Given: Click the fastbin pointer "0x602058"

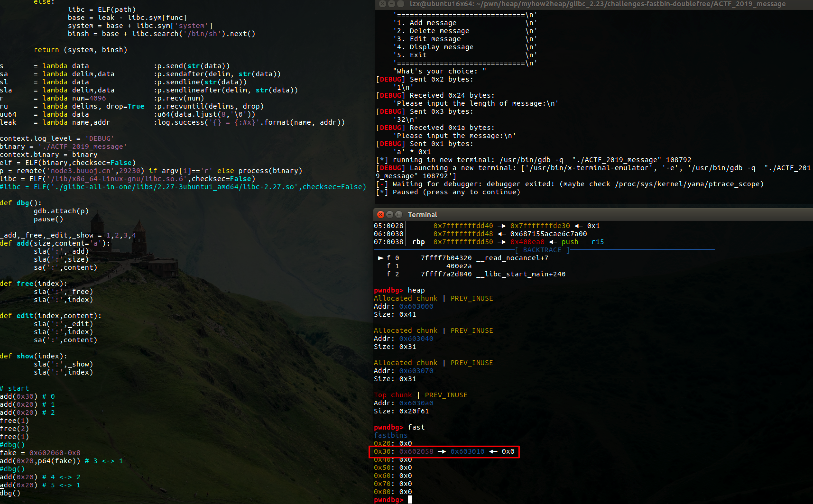Looking at the screenshot, I should click(x=416, y=452).
